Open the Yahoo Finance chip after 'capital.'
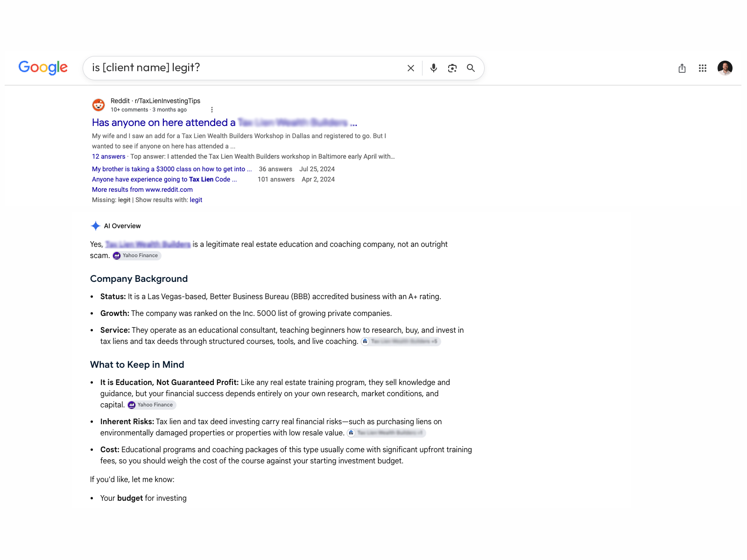Screen dimensions: 747x560 (x=152, y=405)
